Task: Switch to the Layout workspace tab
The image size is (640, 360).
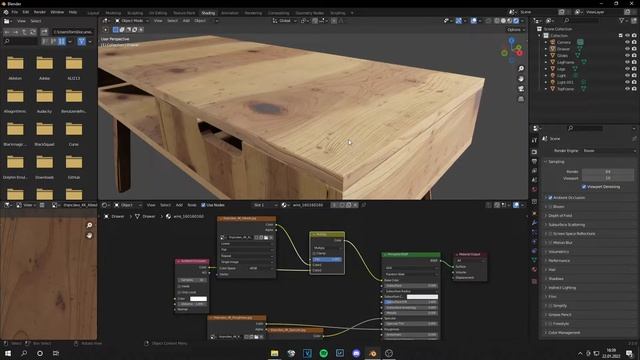Action: [x=93, y=13]
